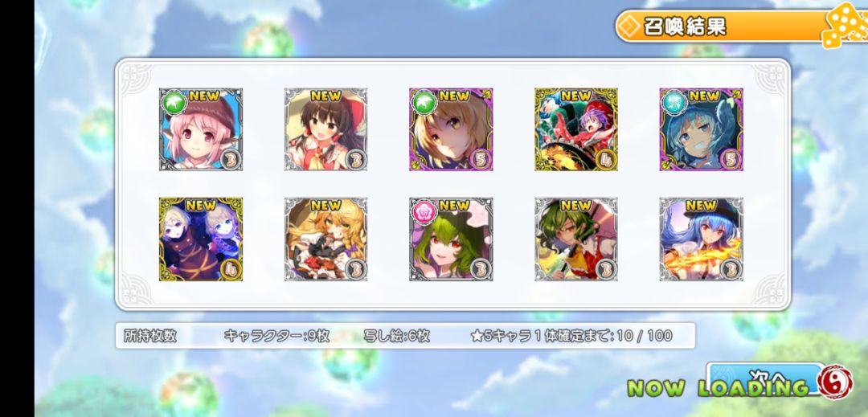Click the pink flower type icon

click(x=424, y=212)
